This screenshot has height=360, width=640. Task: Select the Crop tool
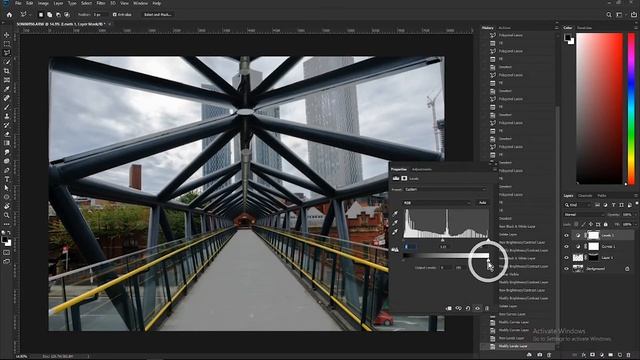coord(7,71)
